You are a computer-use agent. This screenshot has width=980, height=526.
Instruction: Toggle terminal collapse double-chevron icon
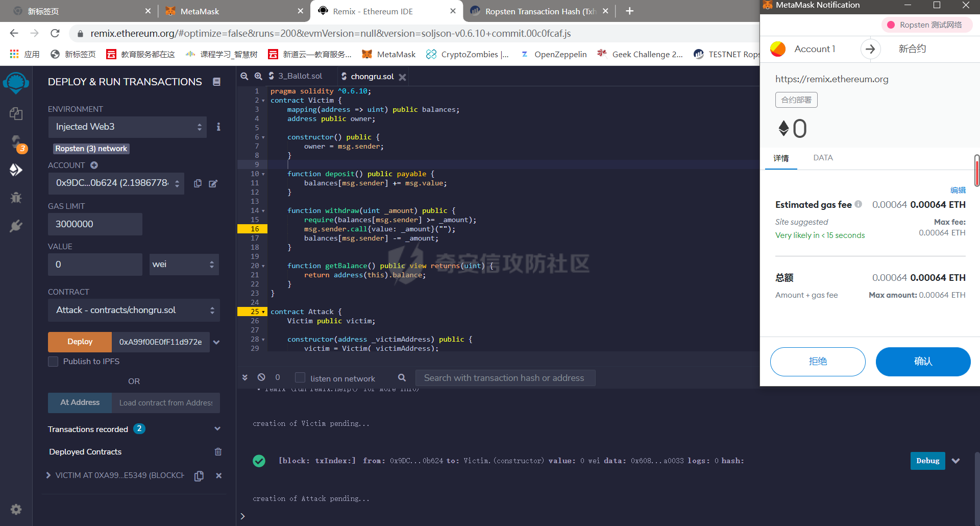(x=245, y=377)
